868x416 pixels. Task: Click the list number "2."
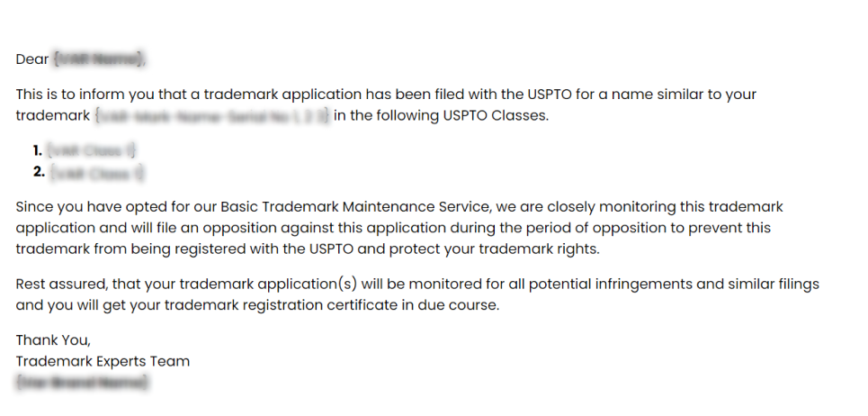(x=39, y=171)
